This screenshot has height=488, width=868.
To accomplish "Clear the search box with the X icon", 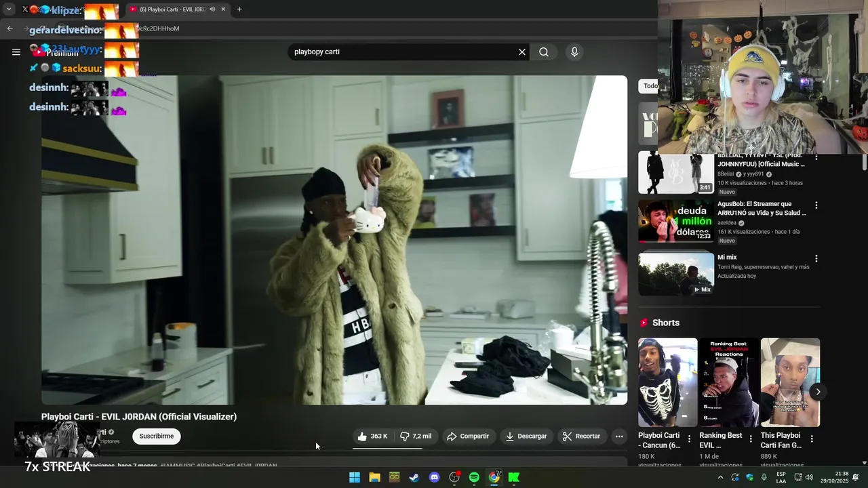I will (522, 52).
